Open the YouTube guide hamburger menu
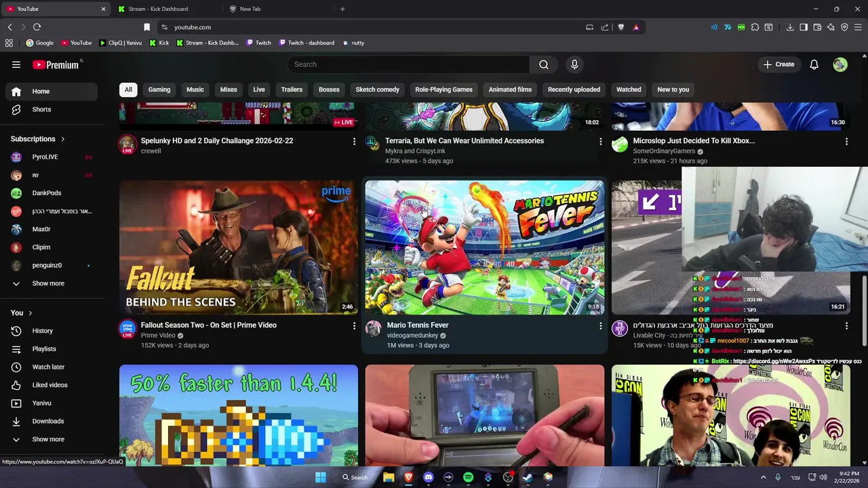Image resolution: width=868 pixels, height=488 pixels. point(16,64)
